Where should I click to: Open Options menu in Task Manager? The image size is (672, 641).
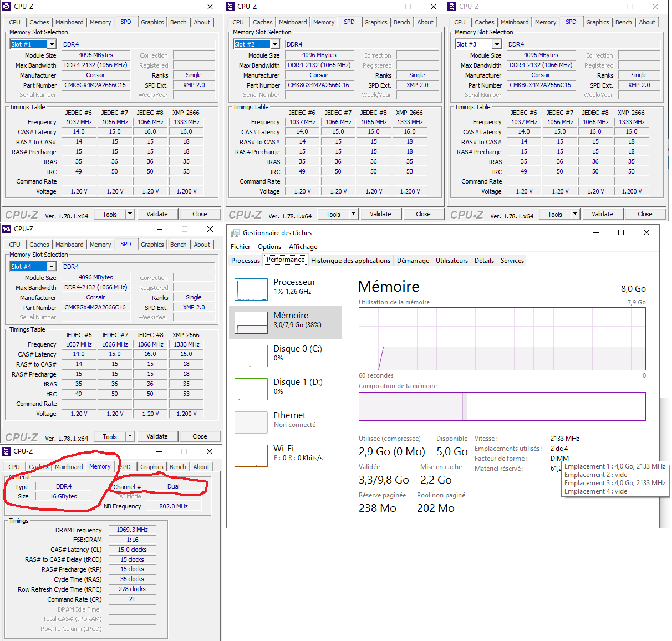point(269,247)
